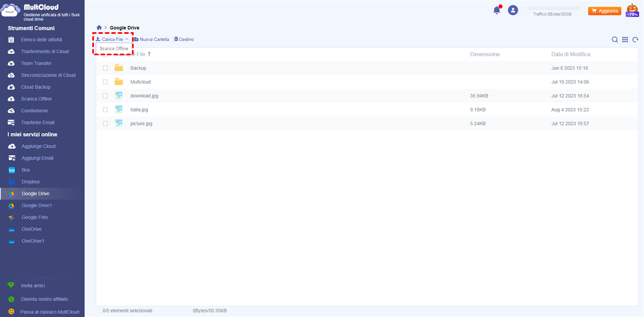644x317 pixels.
Task: Click Google Drive breadcrumb label
Action: point(125,27)
